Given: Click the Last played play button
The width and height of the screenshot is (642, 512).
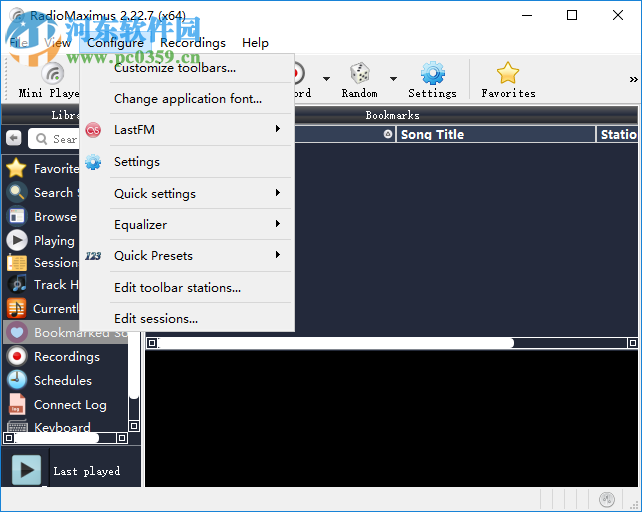Looking at the screenshot, I should pos(26,470).
